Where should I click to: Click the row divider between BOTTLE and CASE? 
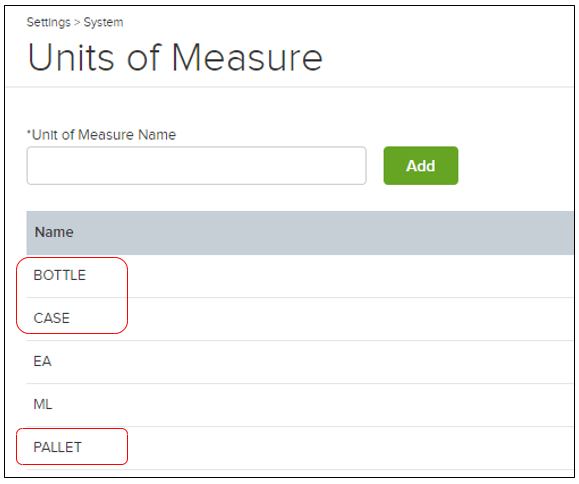[x=299, y=297]
